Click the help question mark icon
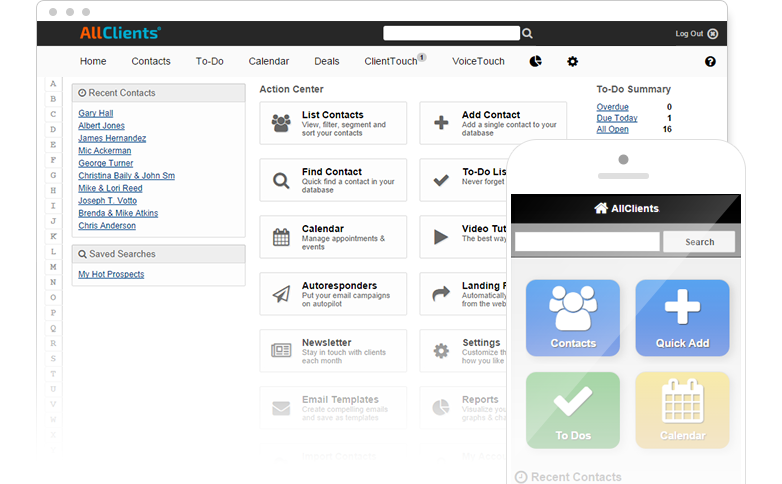782x484 pixels. point(710,61)
